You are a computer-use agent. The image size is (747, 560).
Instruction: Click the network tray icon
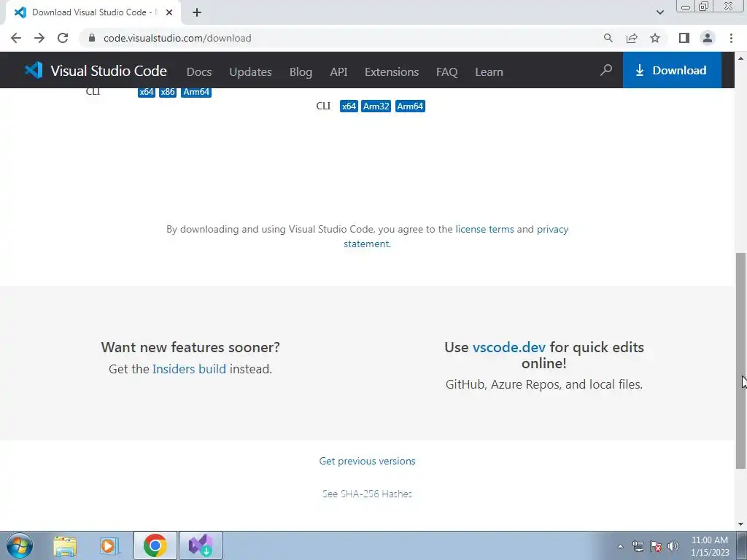coord(638,546)
